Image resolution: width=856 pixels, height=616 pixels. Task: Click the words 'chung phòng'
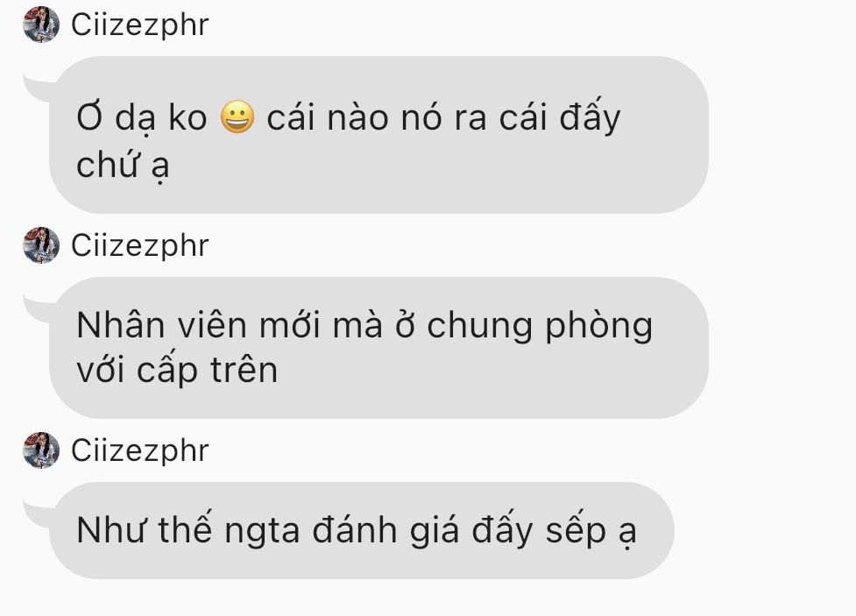click(540, 325)
